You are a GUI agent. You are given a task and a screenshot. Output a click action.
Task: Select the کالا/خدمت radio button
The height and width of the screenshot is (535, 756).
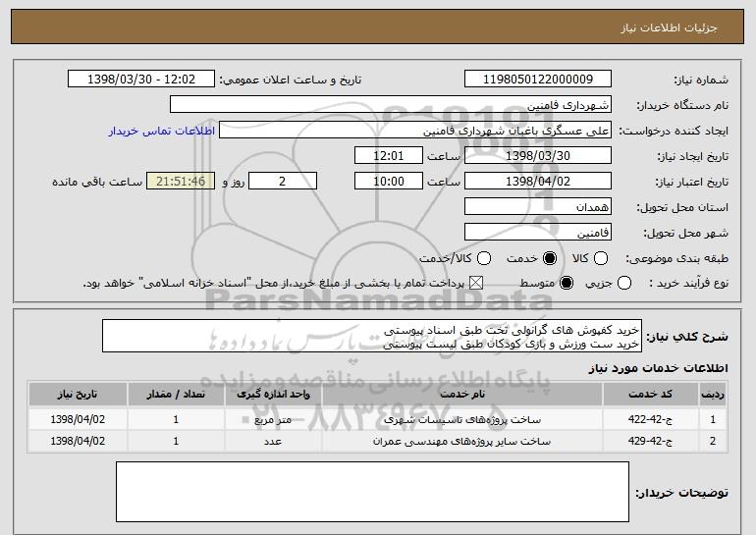point(484,258)
